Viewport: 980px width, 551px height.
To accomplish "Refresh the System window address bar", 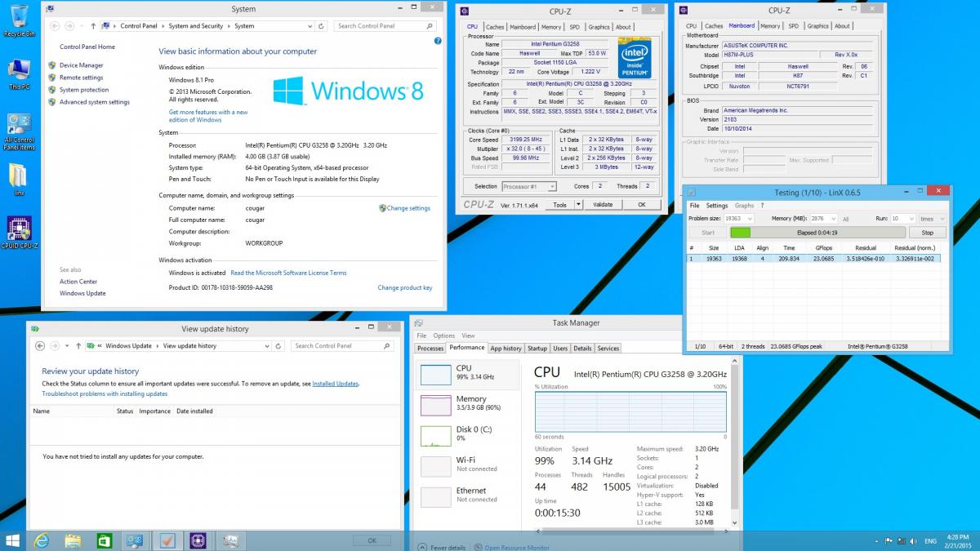I will (x=321, y=26).
